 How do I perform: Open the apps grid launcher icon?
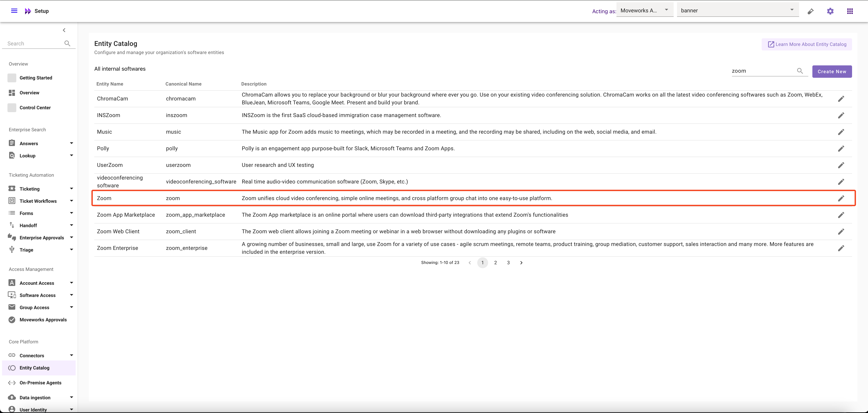(x=850, y=11)
